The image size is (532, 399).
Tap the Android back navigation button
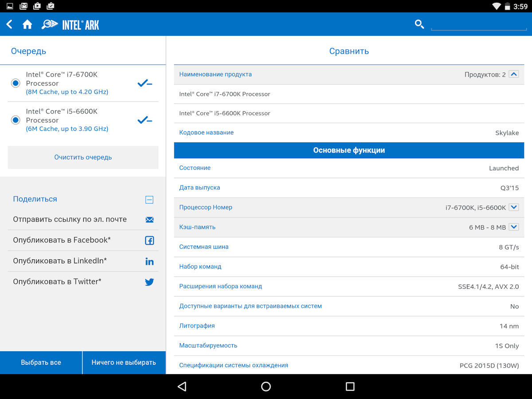pos(182,387)
